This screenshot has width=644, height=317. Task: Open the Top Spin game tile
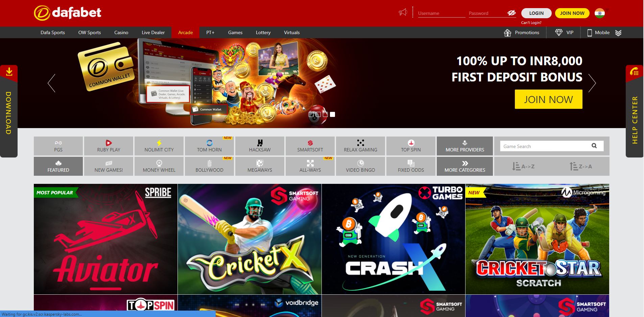tap(105, 306)
